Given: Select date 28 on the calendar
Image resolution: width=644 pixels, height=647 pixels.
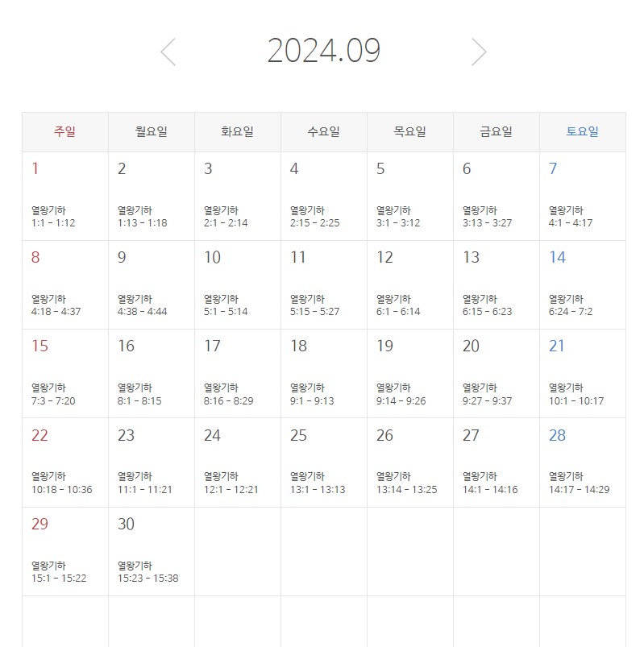Looking at the screenshot, I should pos(557,436).
